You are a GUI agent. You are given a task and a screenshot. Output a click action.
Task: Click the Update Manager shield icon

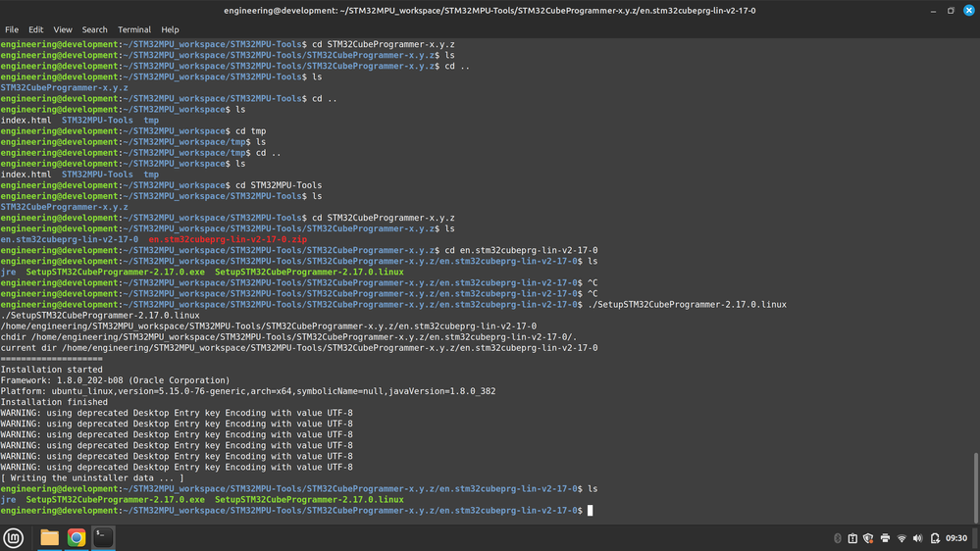click(x=868, y=538)
